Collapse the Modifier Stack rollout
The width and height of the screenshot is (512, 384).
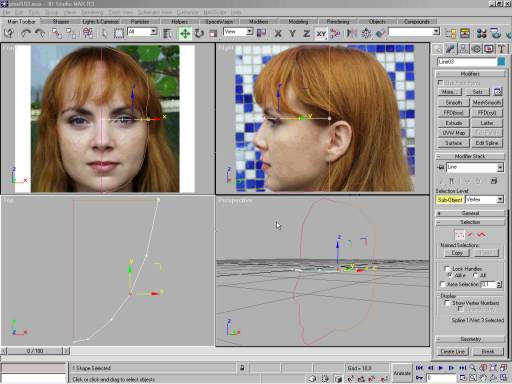[x=470, y=156]
